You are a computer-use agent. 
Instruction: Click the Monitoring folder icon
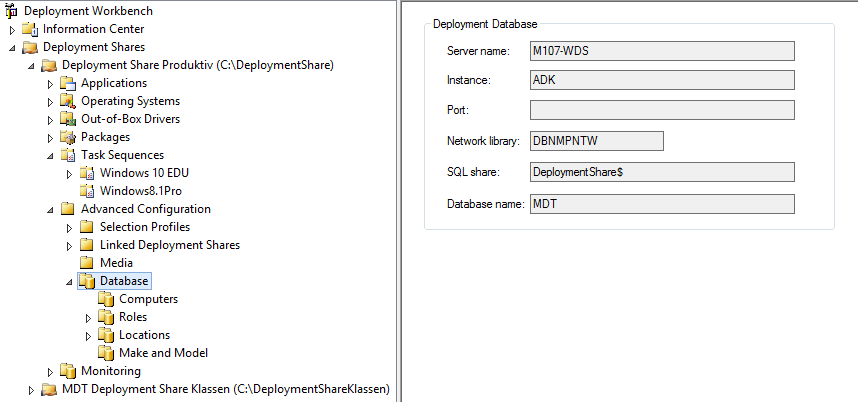[x=68, y=371]
